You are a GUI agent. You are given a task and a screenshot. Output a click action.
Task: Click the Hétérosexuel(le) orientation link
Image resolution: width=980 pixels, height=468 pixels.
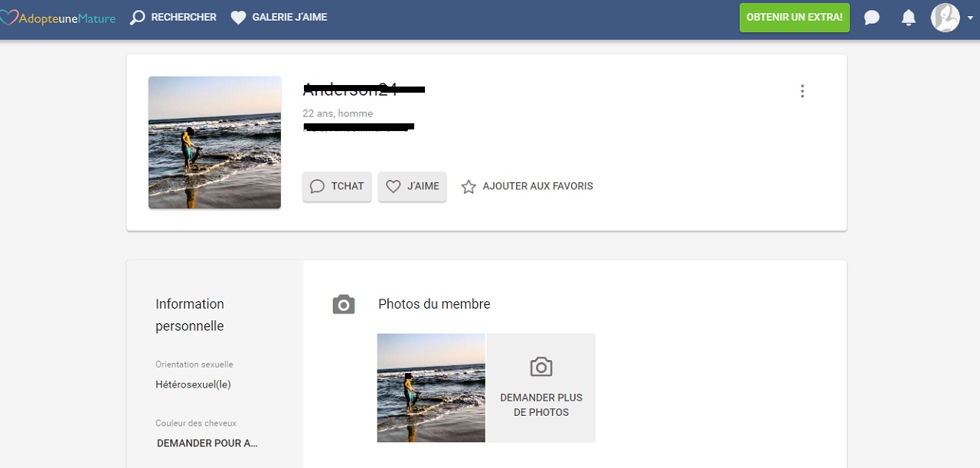[193, 384]
